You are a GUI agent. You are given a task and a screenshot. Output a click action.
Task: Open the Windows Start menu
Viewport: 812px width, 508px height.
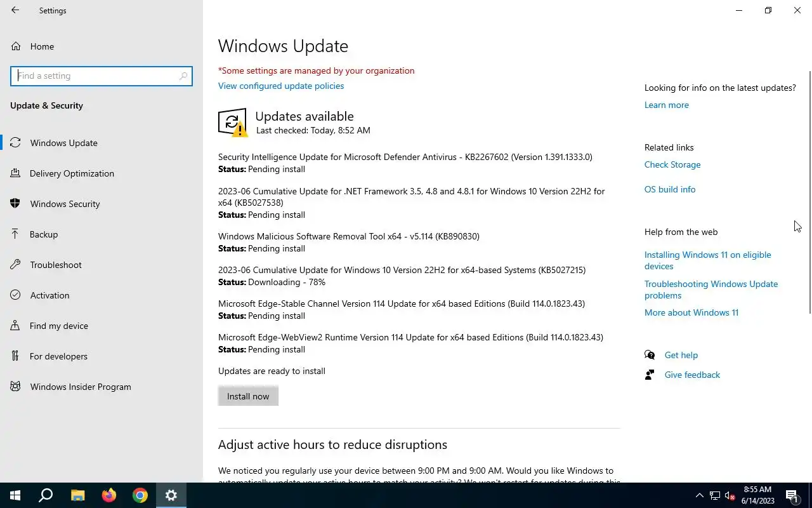point(15,495)
